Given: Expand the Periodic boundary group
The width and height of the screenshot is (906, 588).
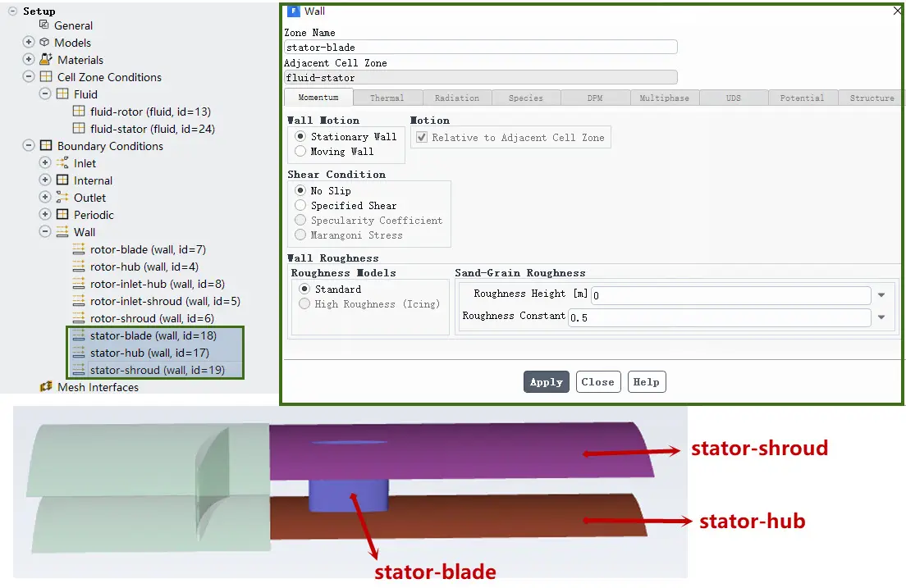Looking at the screenshot, I should point(45,214).
